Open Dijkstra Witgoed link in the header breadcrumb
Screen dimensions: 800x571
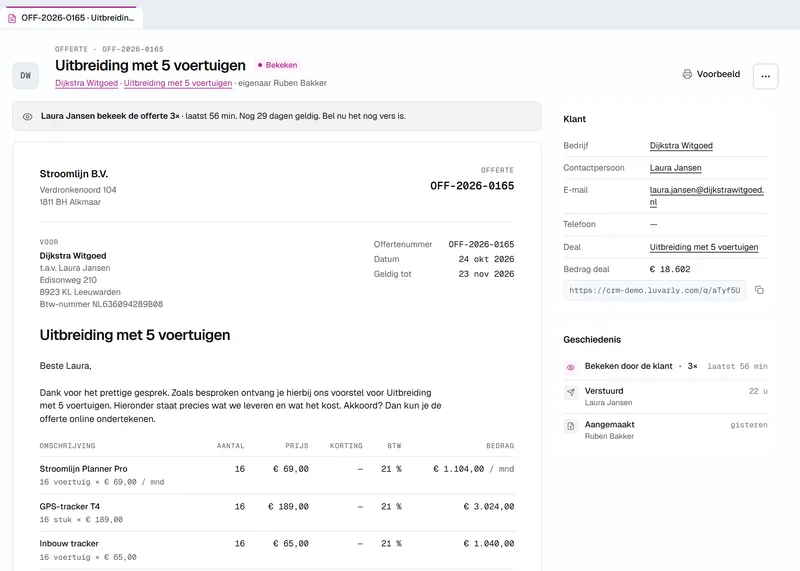coord(86,83)
